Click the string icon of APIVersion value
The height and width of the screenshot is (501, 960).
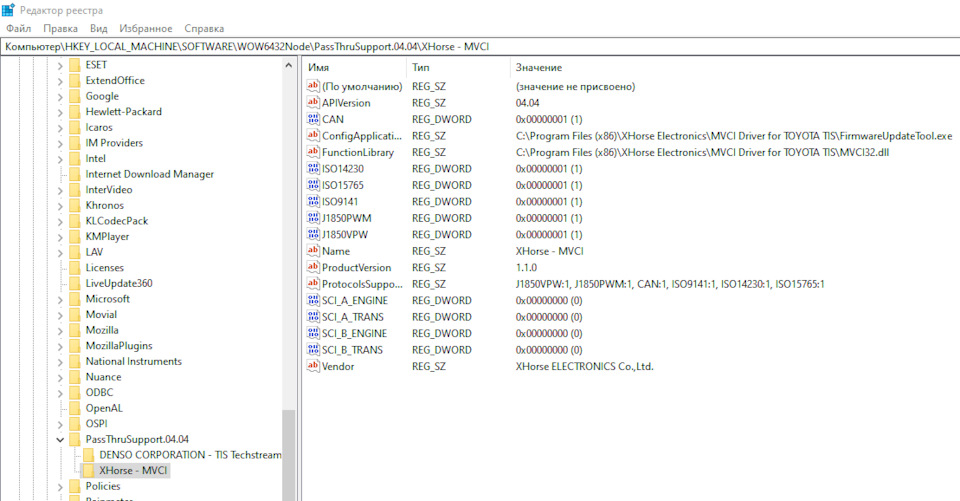pos(313,102)
